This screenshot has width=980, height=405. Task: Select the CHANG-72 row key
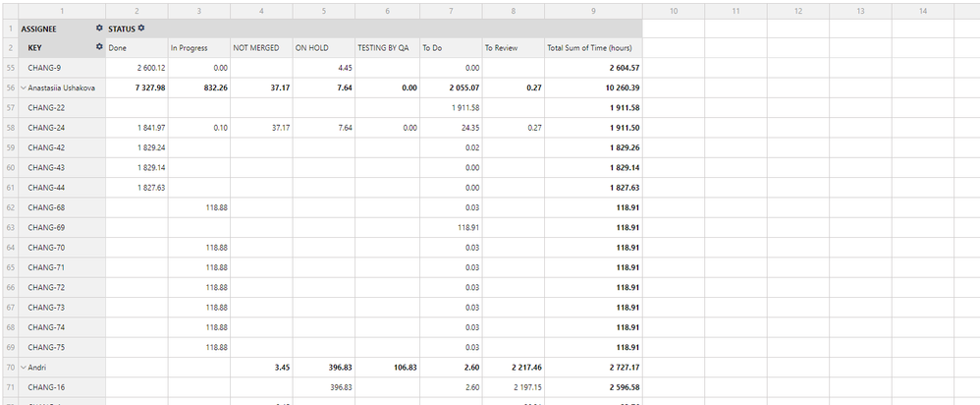46,287
